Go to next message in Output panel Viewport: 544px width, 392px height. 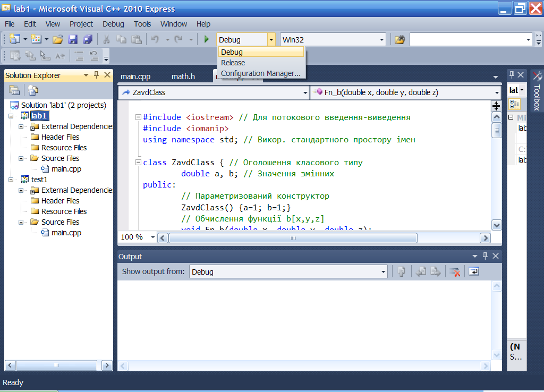pyautogui.click(x=436, y=271)
